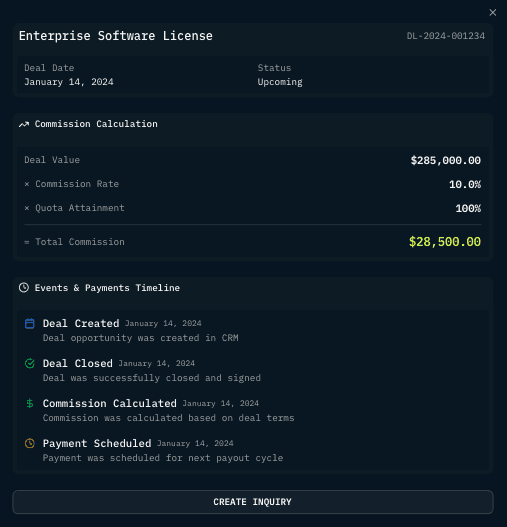This screenshot has width=507, height=527.
Task: Click the quota attainment 100%
Action: tap(468, 208)
